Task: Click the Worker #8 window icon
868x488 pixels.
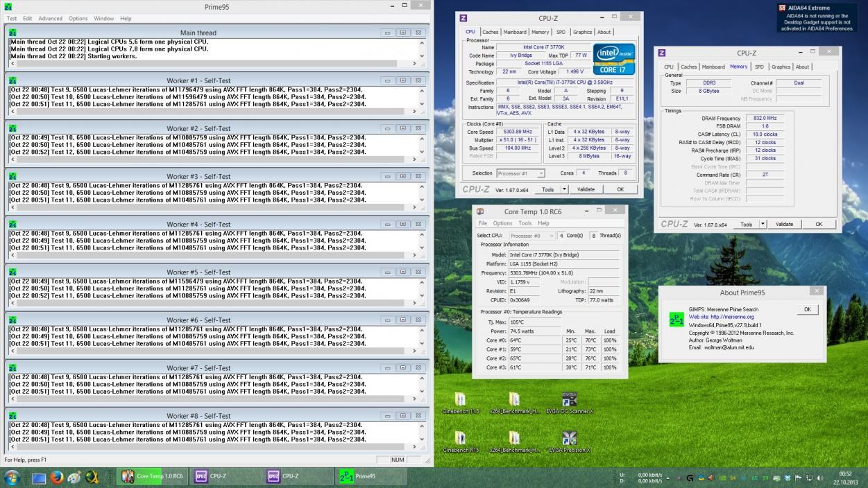Action: point(12,415)
